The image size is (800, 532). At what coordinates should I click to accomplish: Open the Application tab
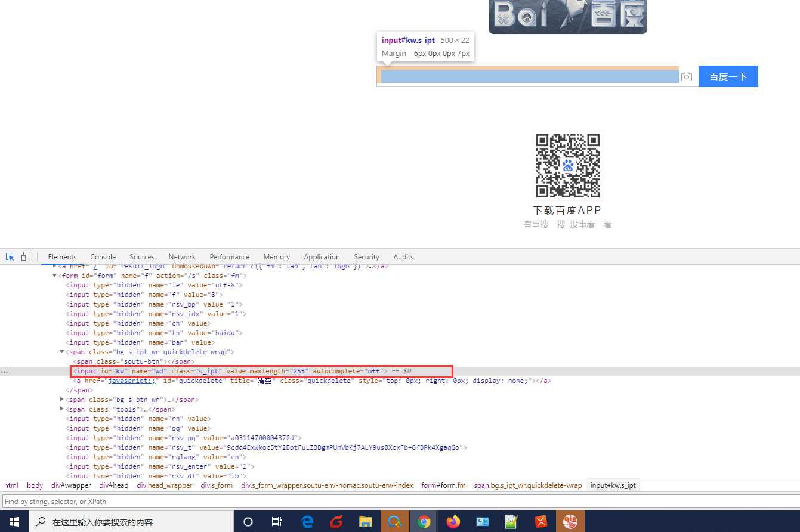pyautogui.click(x=322, y=257)
